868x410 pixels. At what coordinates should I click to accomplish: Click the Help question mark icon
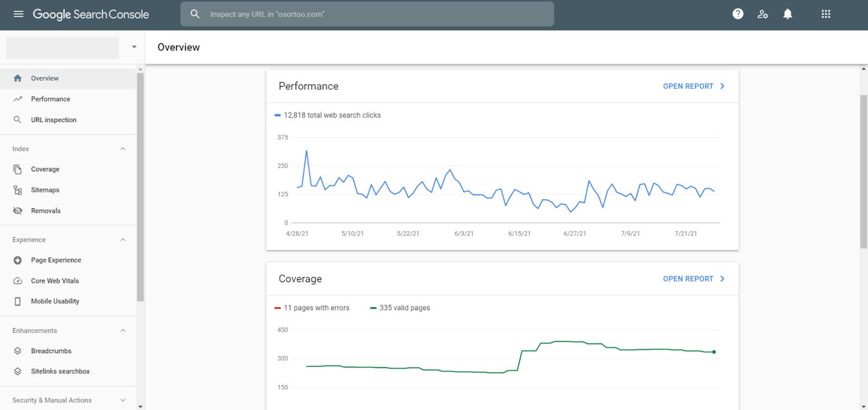(x=738, y=14)
